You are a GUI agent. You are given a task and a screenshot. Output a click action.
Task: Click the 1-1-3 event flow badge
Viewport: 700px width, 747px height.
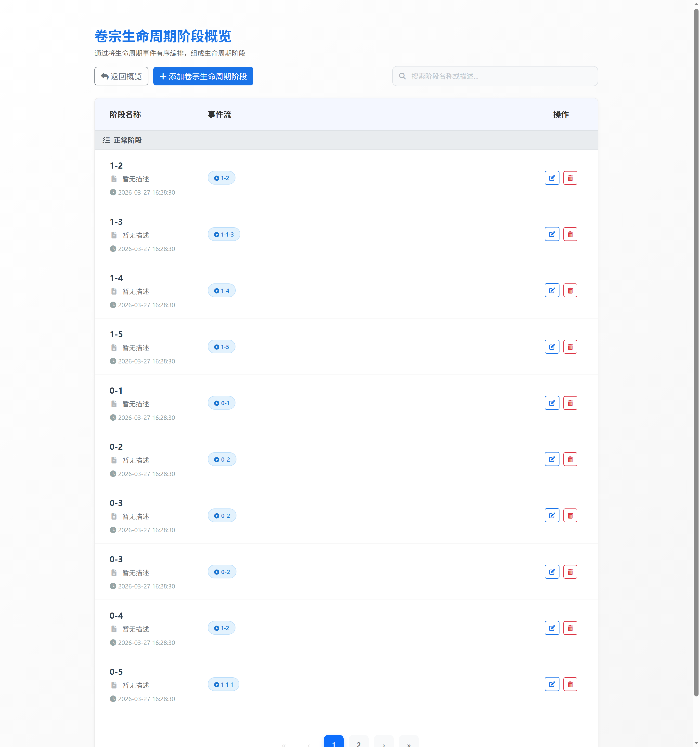224,234
